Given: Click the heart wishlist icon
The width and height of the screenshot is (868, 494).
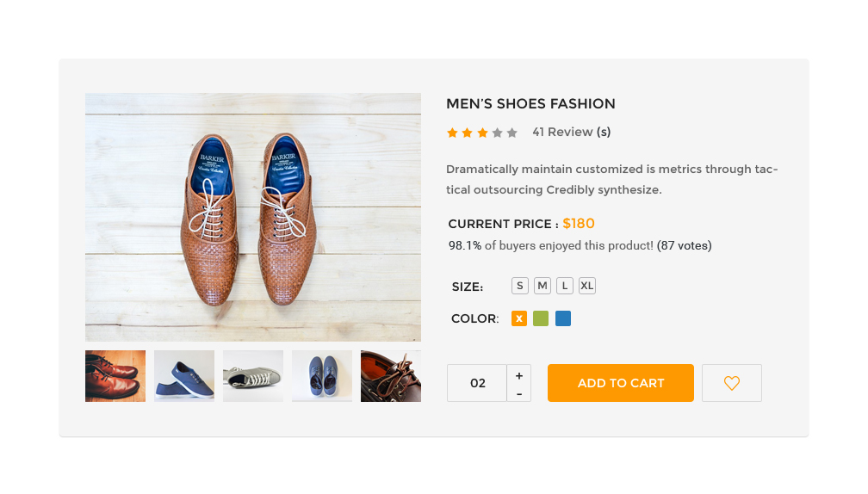Looking at the screenshot, I should pos(731,383).
